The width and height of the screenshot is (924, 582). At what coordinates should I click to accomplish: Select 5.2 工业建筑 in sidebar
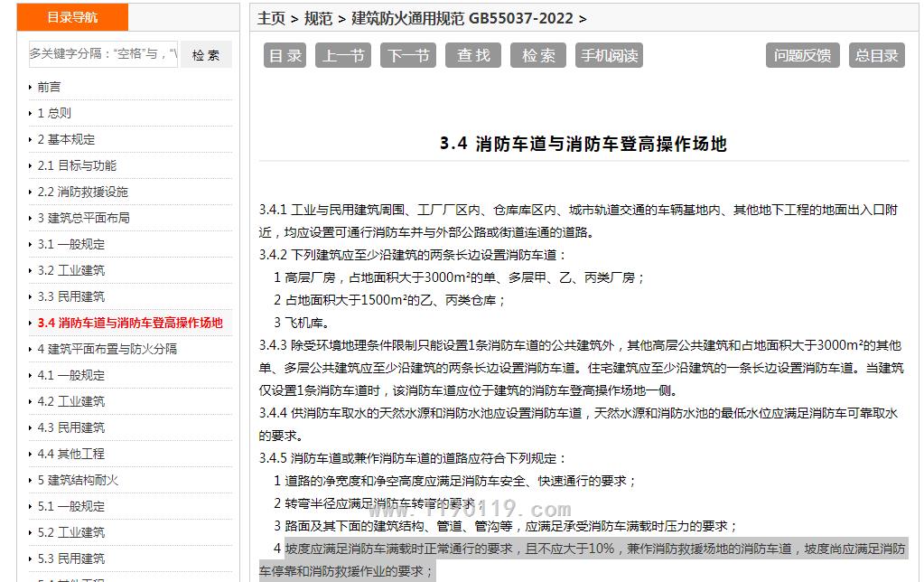pyautogui.click(x=71, y=532)
